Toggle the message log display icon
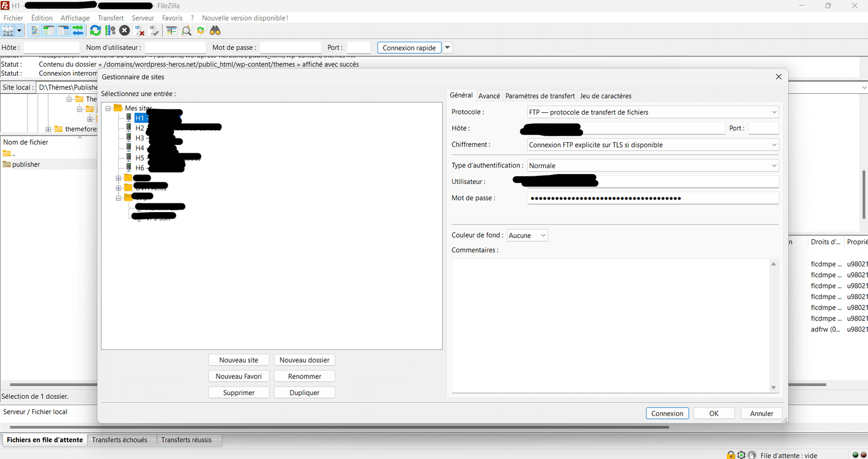868x459 pixels. tap(34, 31)
